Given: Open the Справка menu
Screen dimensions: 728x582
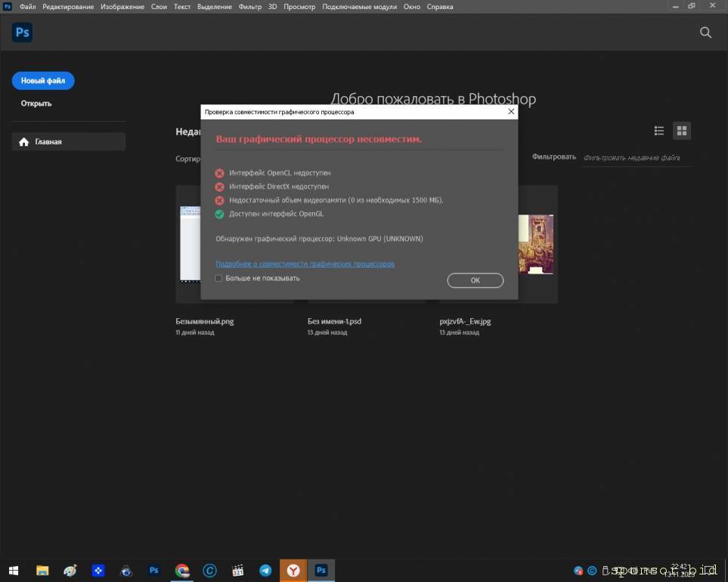Looking at the screenshot, I should (x=440, y=7).
